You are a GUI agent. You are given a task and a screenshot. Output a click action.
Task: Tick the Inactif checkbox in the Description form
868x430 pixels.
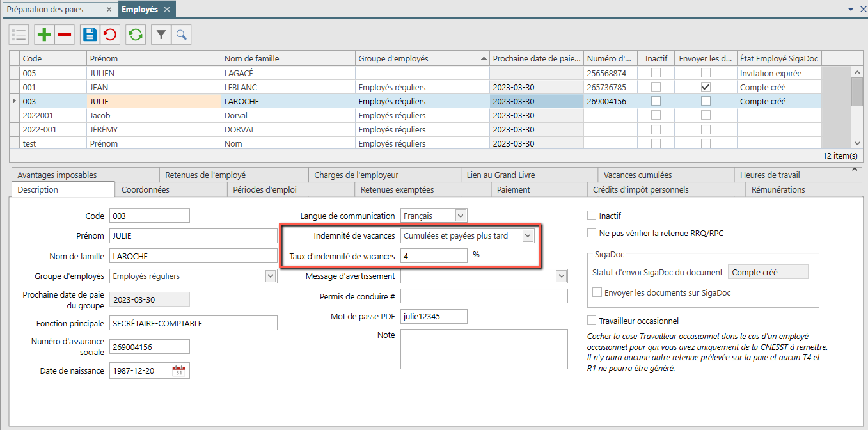592,216
